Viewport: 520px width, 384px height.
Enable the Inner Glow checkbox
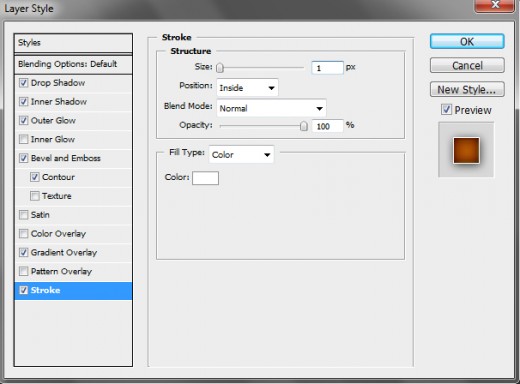click(x=23, y=139)
